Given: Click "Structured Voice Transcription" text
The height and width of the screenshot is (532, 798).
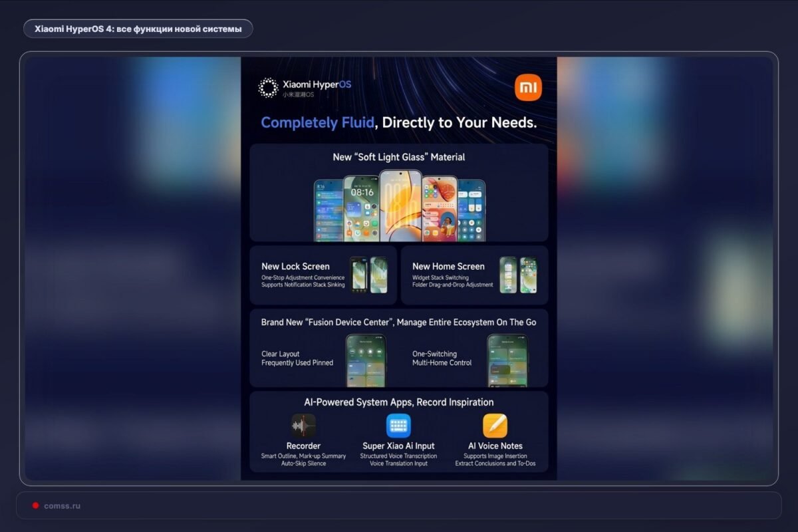Looking at the screenshot, I should [399, 456].
